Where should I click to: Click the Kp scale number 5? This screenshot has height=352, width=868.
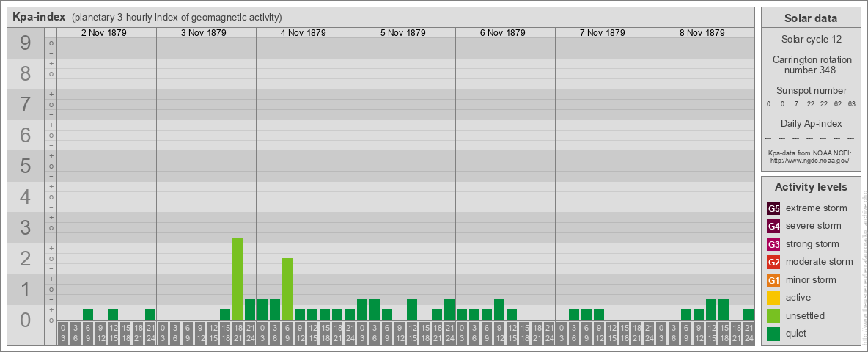point(25,166)
